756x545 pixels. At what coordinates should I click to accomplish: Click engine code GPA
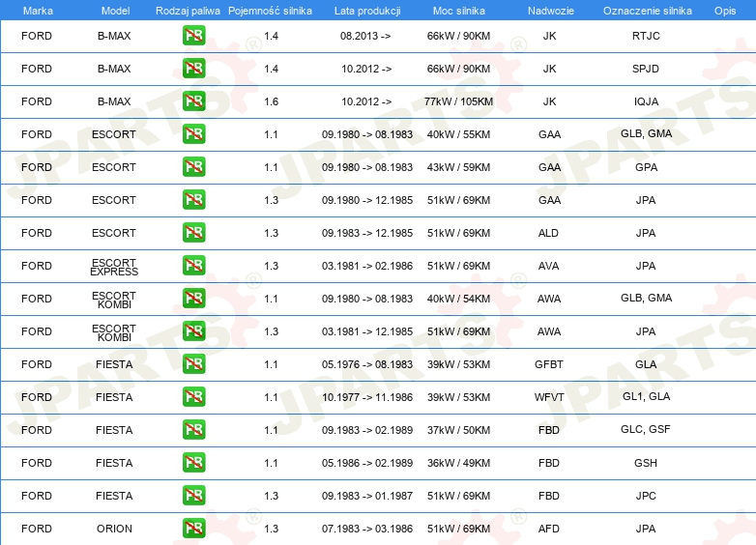click(x=646, y=167)
